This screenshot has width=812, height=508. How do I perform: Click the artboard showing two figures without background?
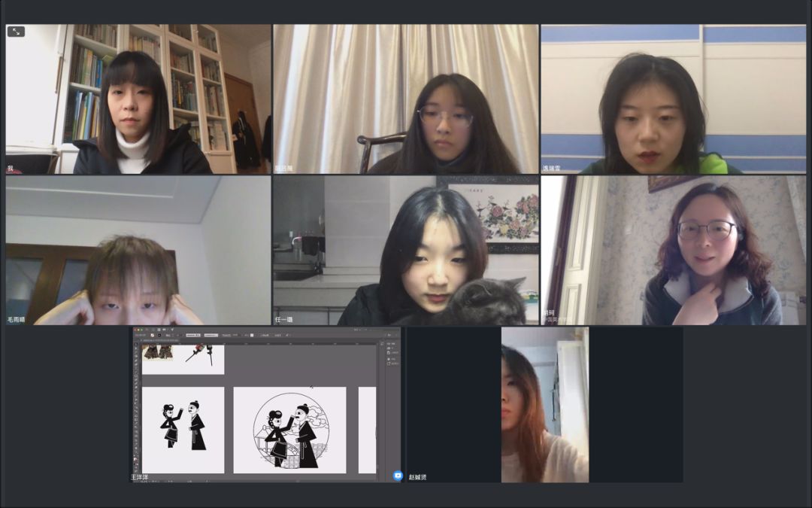pos(183,430)
